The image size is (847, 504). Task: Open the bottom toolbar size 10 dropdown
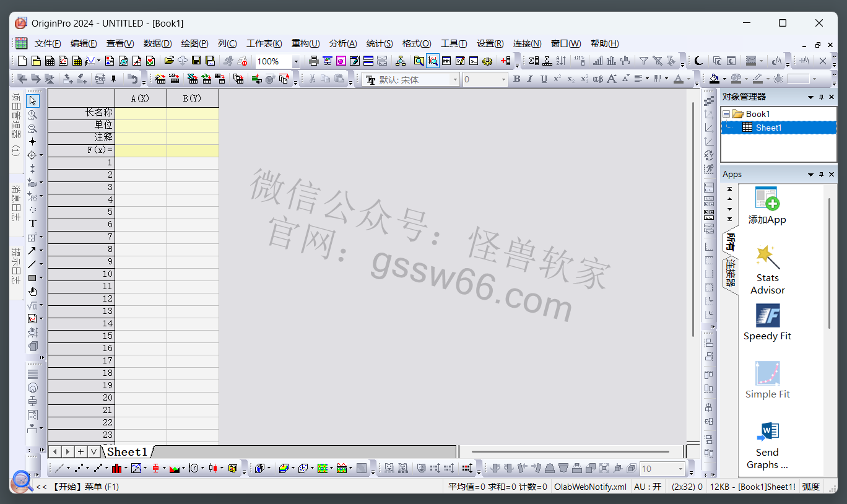tap(680, 469)
